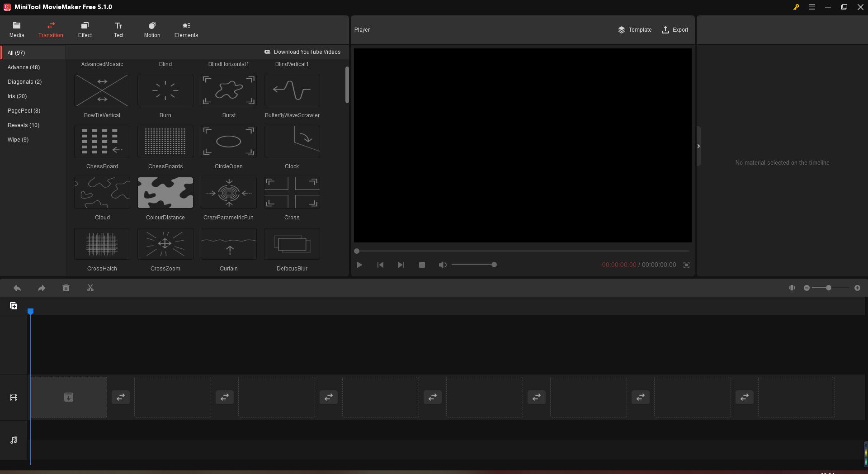Select the Clock transition thumbnail
Image resolution: width=868 pixels, height=474 pixels.
(292, 142)
